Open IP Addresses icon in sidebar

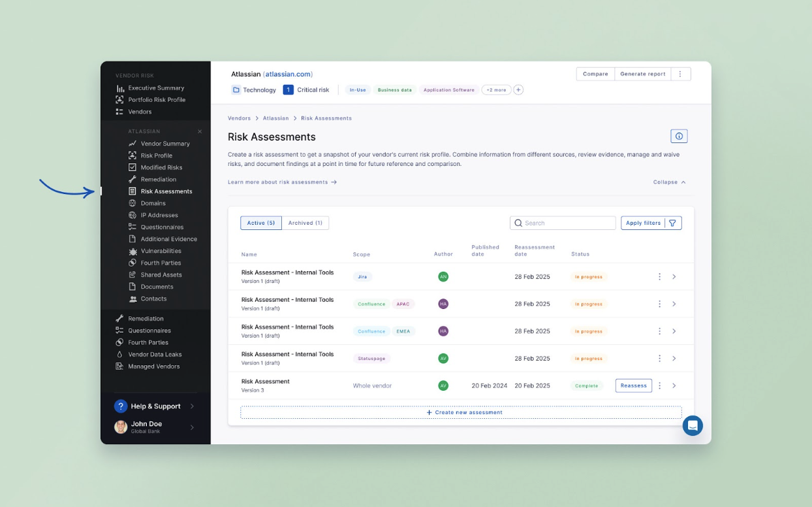click(x=133, y=215)
